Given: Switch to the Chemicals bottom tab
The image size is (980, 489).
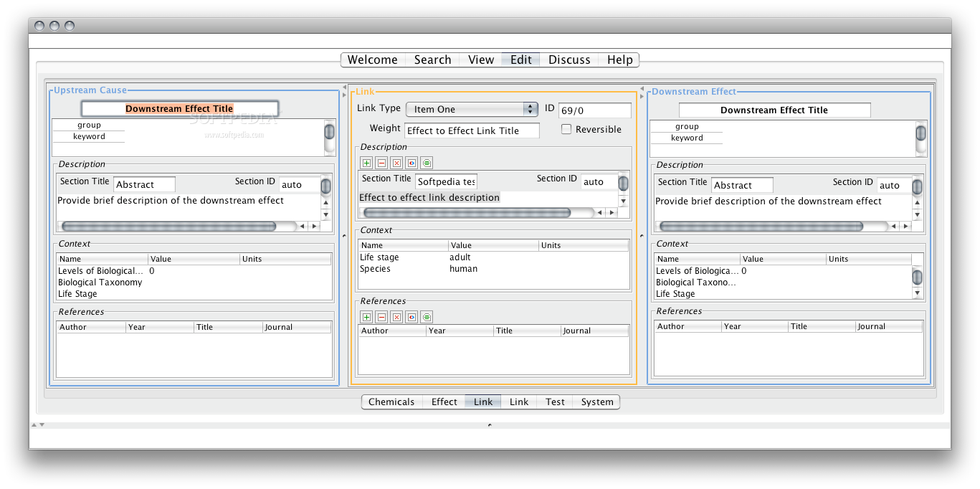Looking at the screenshot, I should 391,402.
